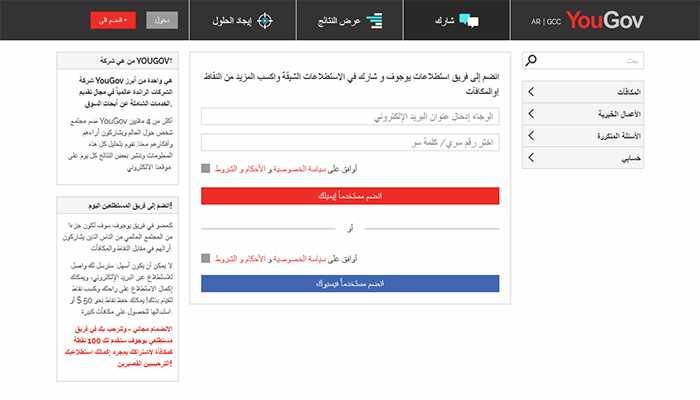Expand the حسابي sidebar chevron
This screenshot has height=400, width=700.
click(x=531, y=157)
